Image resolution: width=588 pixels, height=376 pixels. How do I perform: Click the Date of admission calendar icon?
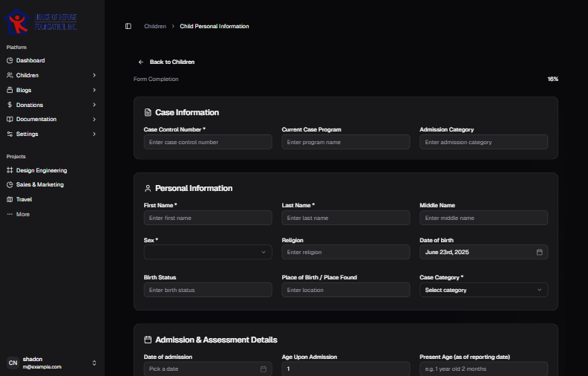click(264, 369)
